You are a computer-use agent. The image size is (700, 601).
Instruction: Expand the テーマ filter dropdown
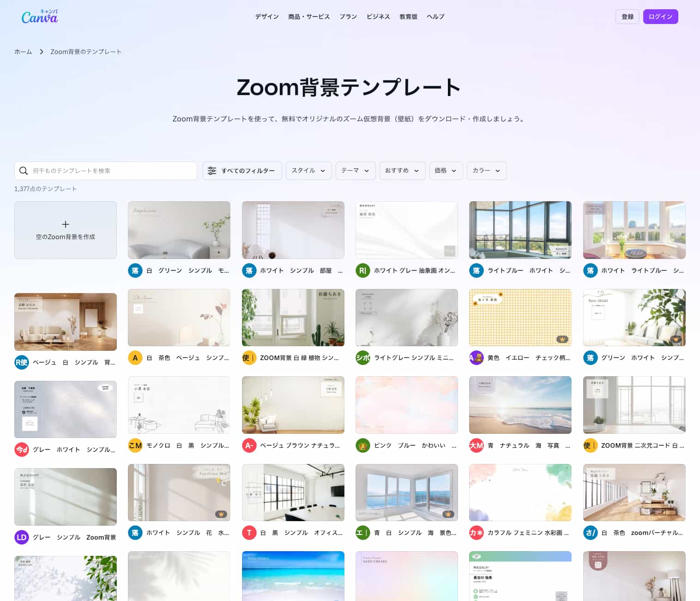coord(356,171)
